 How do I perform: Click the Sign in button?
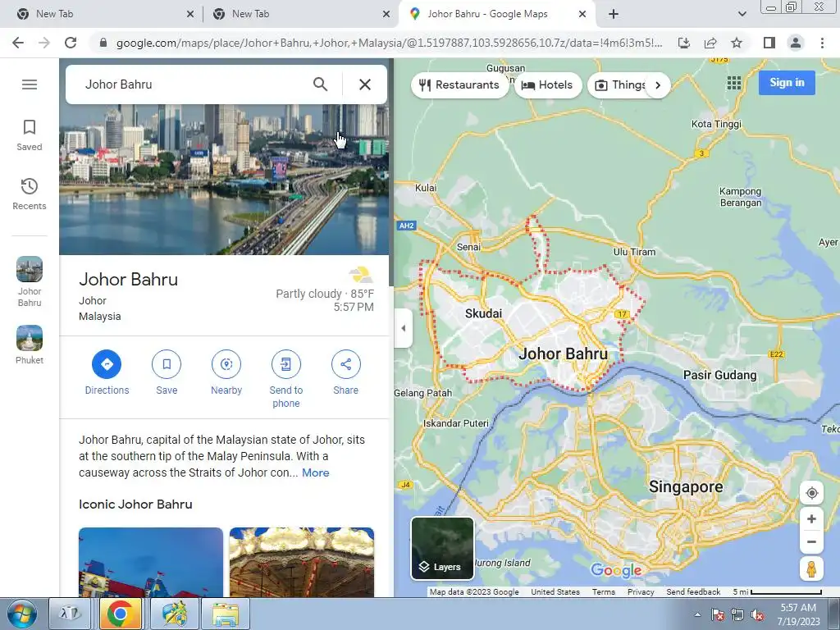(x=787, y=83)
